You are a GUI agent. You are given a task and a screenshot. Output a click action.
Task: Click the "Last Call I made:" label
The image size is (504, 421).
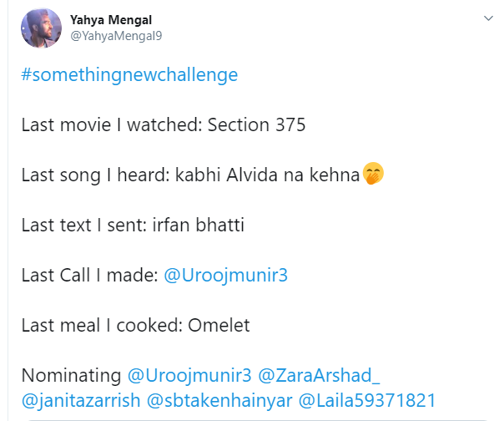coord(88,275)
